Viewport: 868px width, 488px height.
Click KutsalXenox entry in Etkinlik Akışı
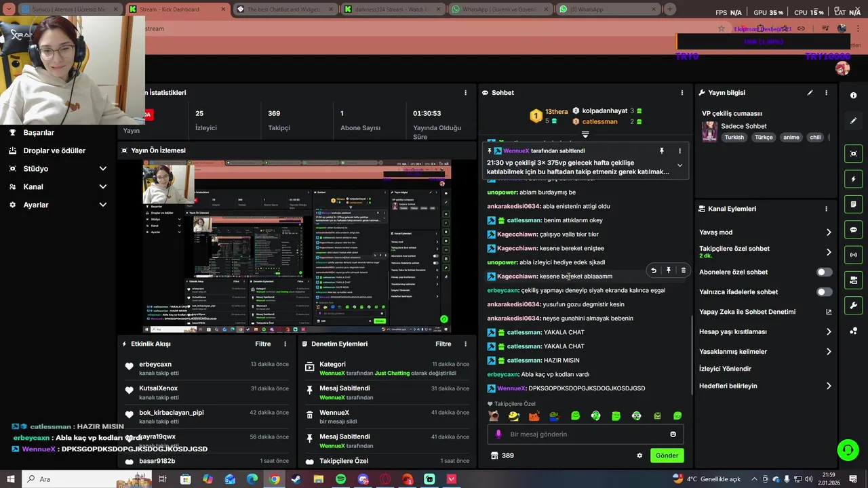pos(205,393)
